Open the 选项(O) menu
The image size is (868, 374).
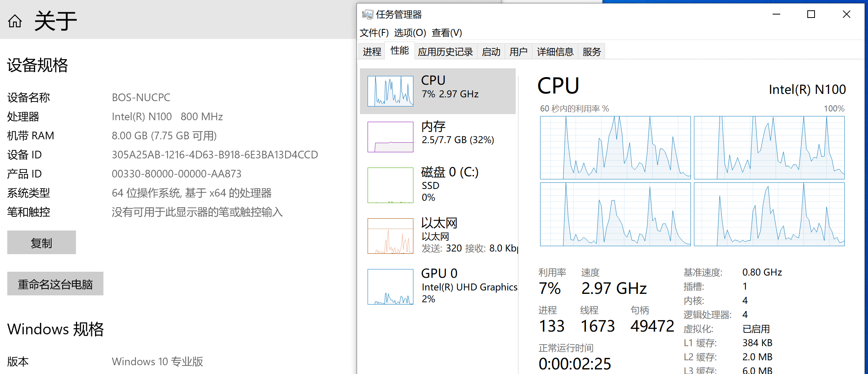click(410, 33)
